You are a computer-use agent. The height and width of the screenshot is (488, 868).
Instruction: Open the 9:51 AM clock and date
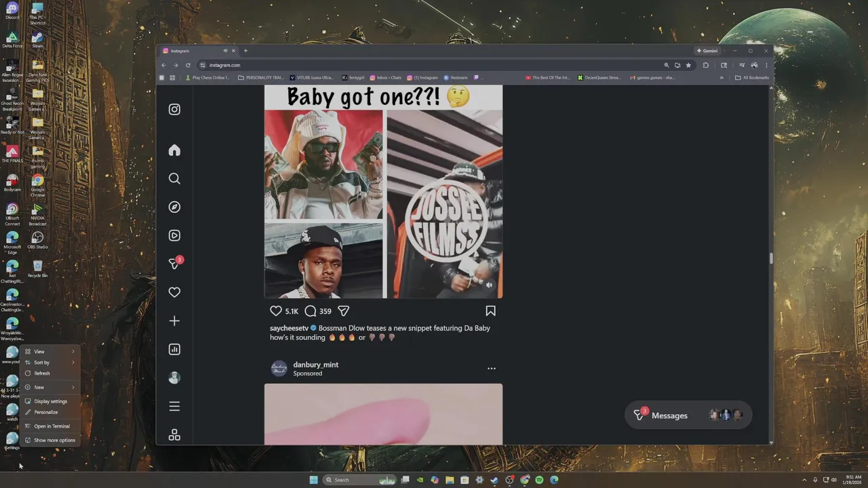853,480
